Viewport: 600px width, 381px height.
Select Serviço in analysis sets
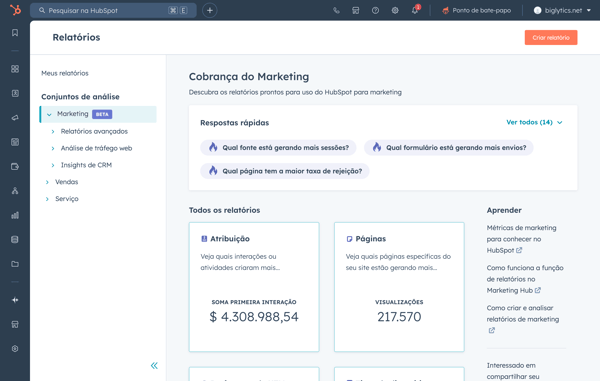(67, 199)
